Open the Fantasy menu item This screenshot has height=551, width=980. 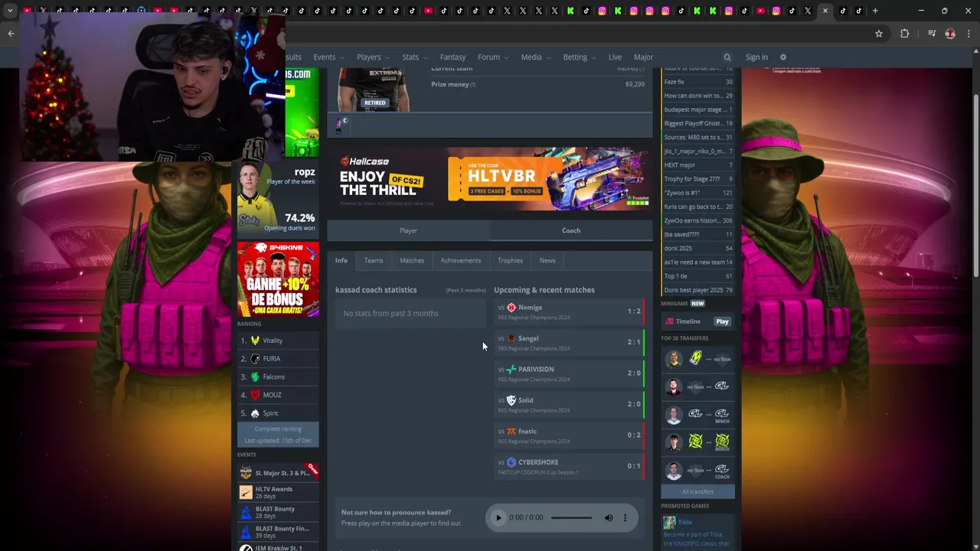tap(452, 57)
